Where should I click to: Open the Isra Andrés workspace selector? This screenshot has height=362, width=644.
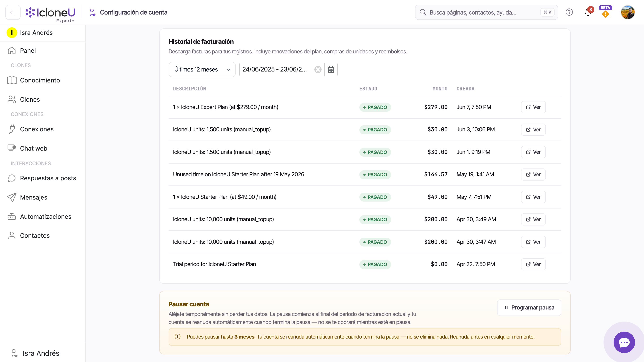(x=43, y=33)
